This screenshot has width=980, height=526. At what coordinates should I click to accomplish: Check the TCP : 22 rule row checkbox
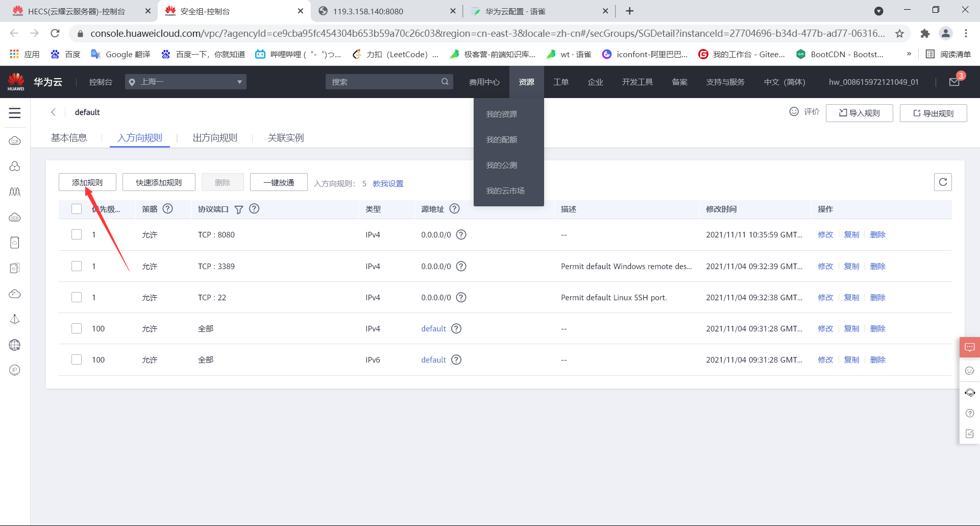point(77,297)
